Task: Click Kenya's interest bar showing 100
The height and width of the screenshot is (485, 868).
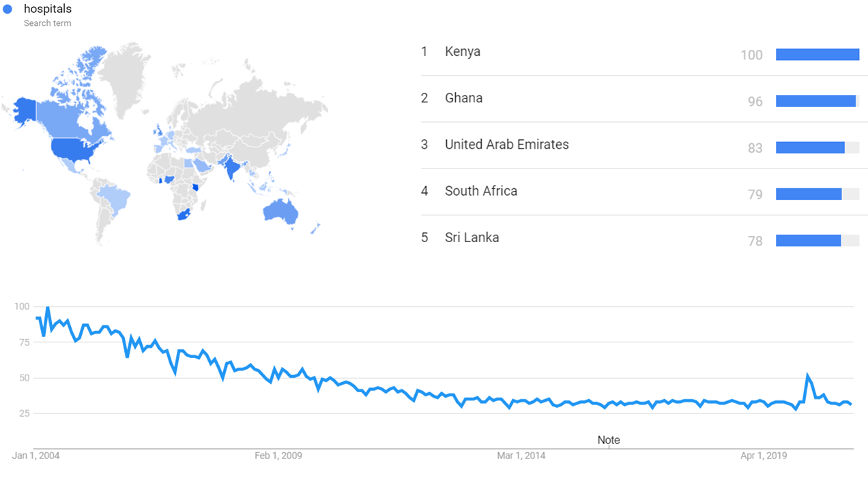Action: tap(817, 55)
